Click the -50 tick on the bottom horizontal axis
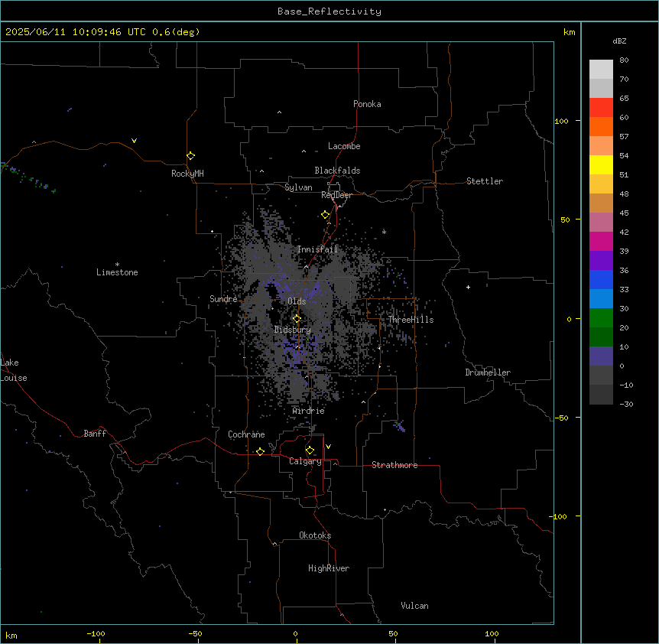Viewport: 659px width, 644px height. (x=195, y=634)
